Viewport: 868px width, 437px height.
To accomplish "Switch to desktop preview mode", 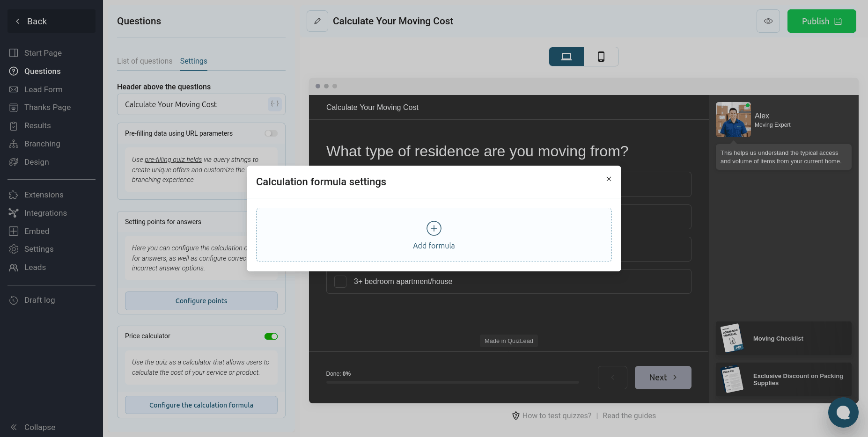I will (x=566, y=57).
